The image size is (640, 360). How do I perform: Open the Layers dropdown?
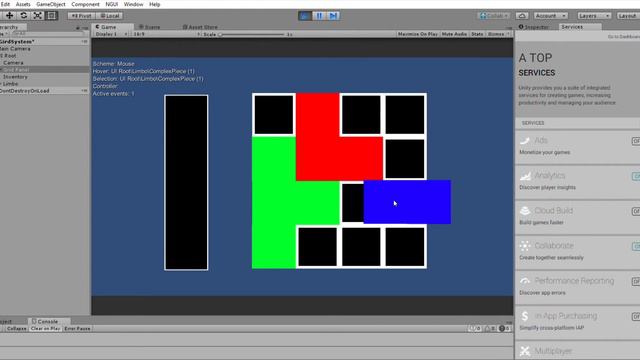[x=594, y=16]
